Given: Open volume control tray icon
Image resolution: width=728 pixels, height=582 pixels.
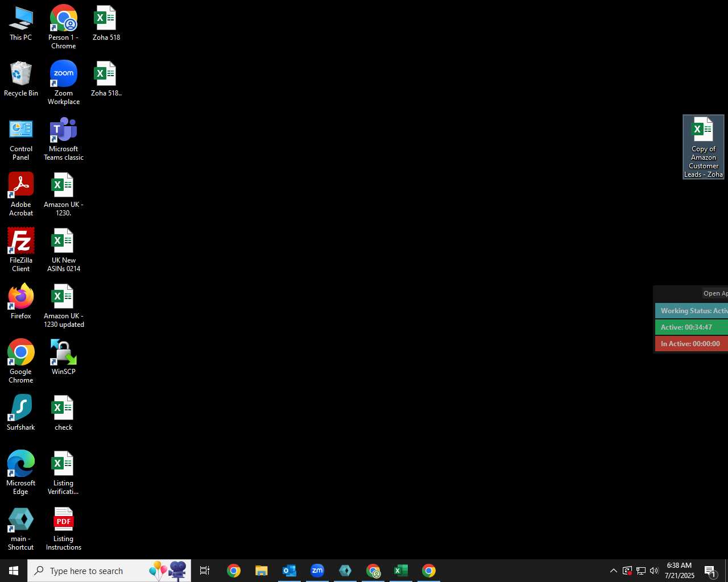Looking at the screenshot, I should [654, 571].
